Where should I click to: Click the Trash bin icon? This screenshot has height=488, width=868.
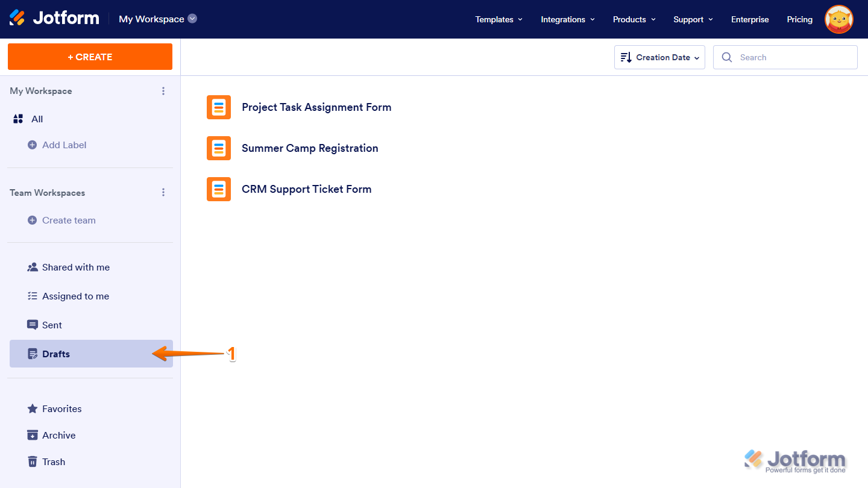point(33,461)
